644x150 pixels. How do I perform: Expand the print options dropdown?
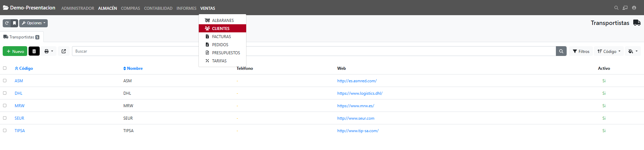pyautogui.click(x=49, y=51)
